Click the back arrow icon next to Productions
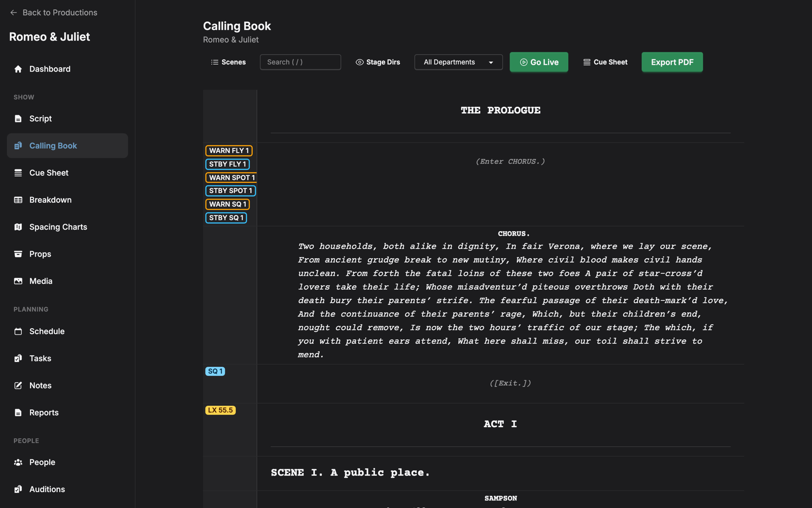This screenshot has width=812, height=508. pos(14,12)
